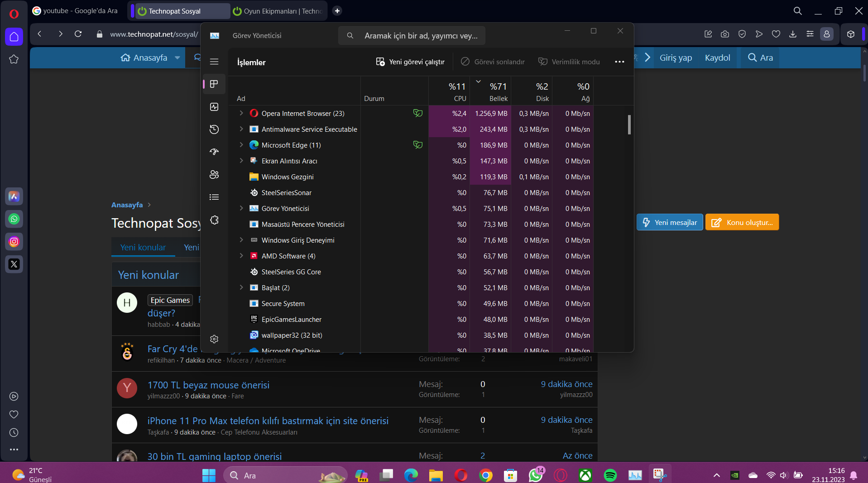Open X (Twitter) in Opera sidebar
868x483 pixels.
tap(14, 264)
